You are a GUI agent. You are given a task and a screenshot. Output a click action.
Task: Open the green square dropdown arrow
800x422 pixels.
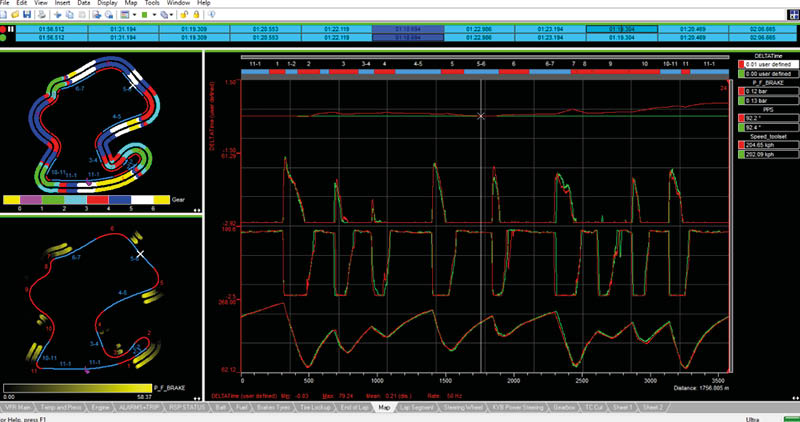pyautogui.click(x=154, y=14)
